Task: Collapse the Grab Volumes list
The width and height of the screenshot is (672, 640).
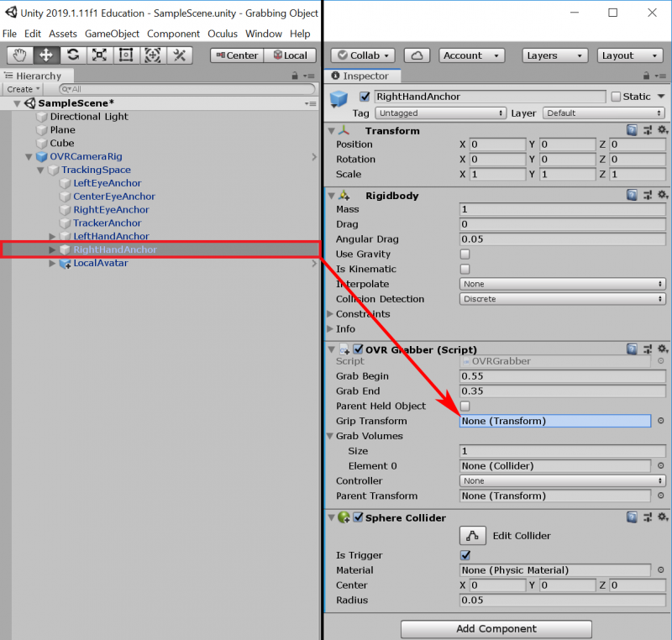Action: tap(330, 436)
